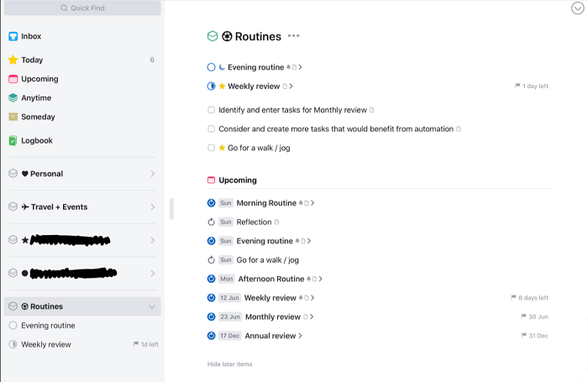Screen dimensions: 588x382
Task: Select the Today star icon
Action: click(x=13, y=60)
